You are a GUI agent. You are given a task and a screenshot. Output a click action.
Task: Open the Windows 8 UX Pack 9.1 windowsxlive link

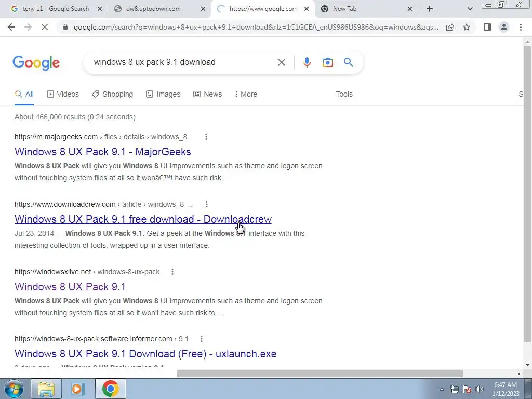70,287
